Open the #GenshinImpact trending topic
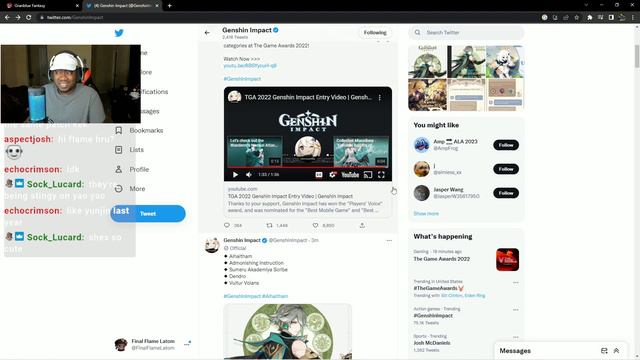The image size is (640, 360). (433, 316)
